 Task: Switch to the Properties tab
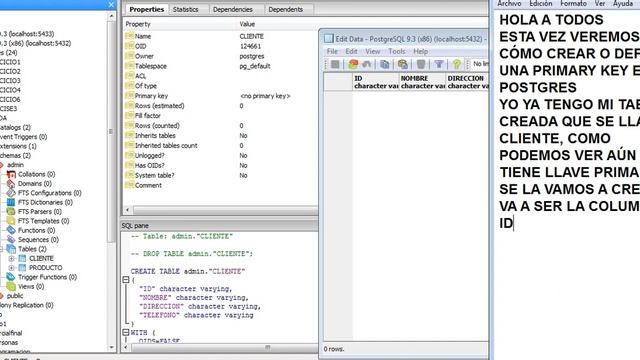click(x=147, y=9)
